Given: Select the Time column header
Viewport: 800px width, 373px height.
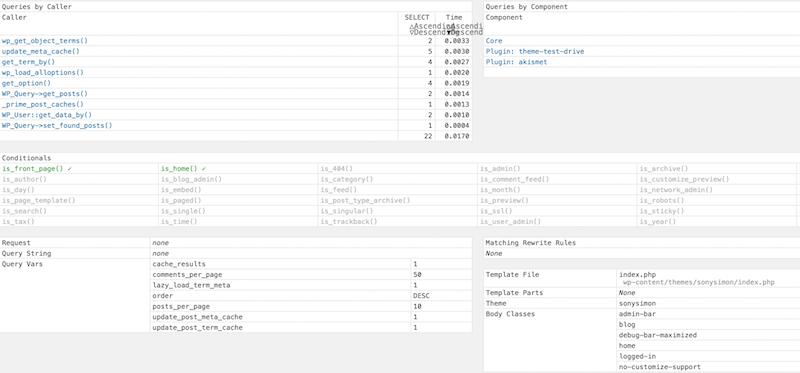Looking at the screenshot, I should pos(454,17).
